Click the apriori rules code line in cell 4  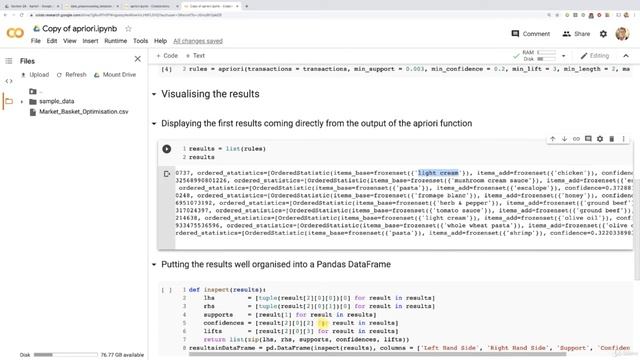[409, 69]
